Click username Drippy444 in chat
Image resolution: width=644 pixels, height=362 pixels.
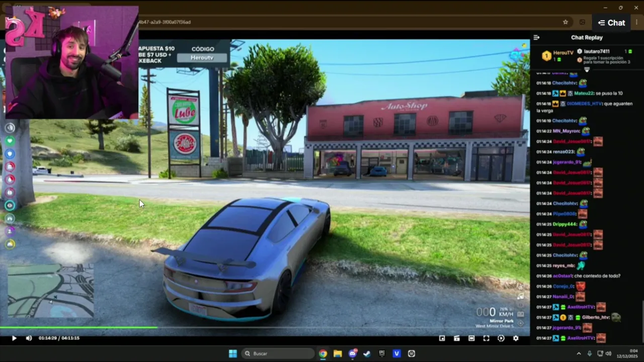pyautogui.click(x=565, y=224)
